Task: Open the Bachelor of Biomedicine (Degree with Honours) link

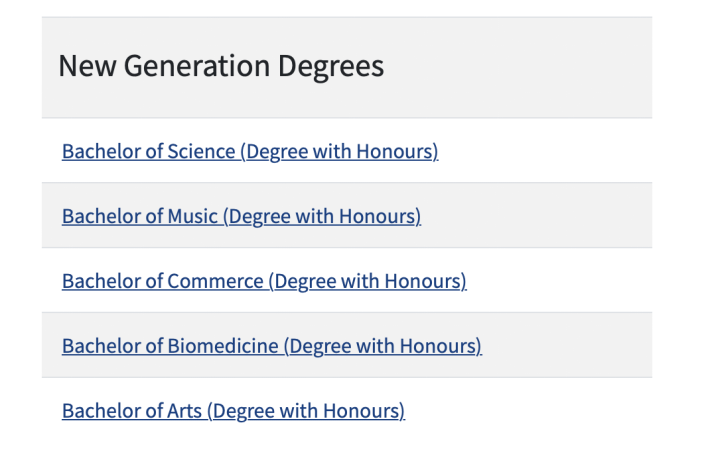Action: coord(271,346)
